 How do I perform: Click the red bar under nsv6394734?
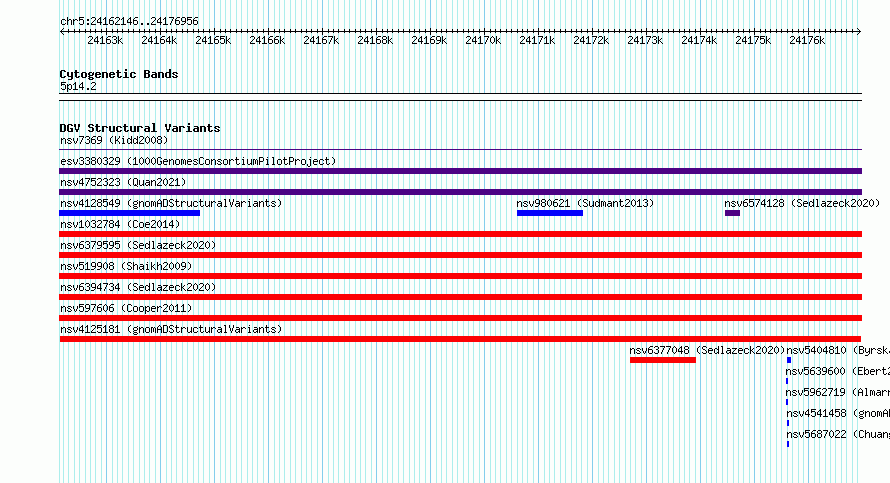pos(460,297)
